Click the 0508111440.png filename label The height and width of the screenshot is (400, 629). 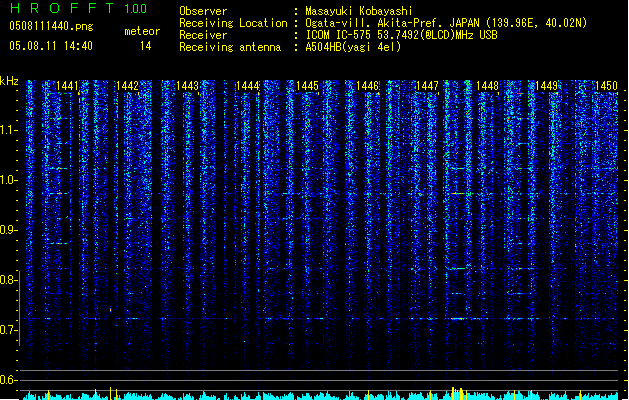coord(51,26)
